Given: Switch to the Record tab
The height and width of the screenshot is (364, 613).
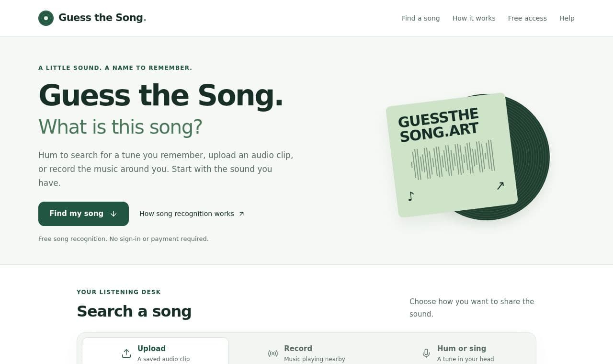Looking at the screenshot, I should pos(306,353).
